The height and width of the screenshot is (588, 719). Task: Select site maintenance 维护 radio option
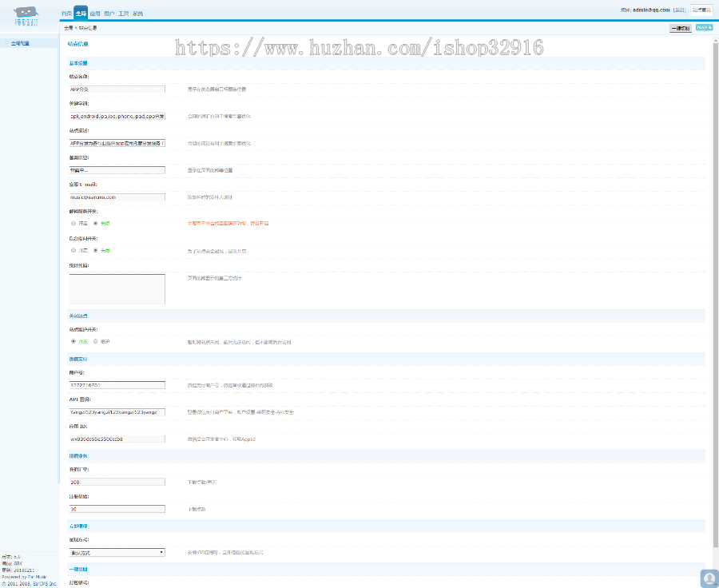95,341
